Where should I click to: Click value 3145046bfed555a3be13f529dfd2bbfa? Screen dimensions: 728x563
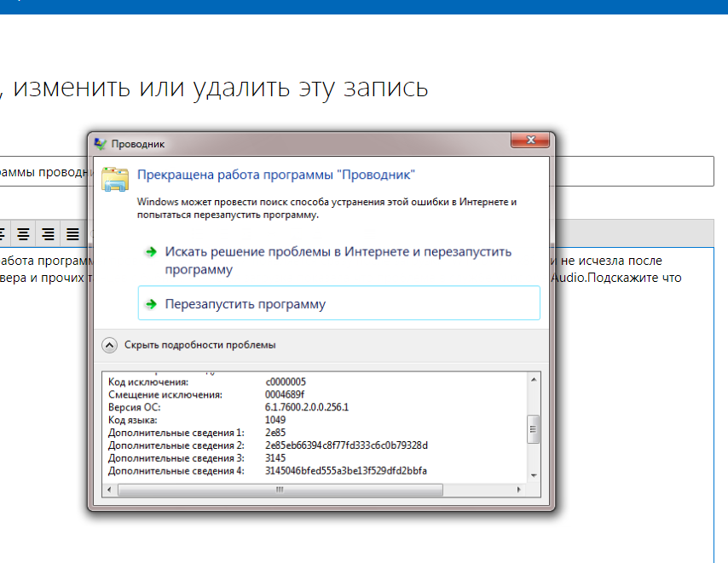coord(346,471)
